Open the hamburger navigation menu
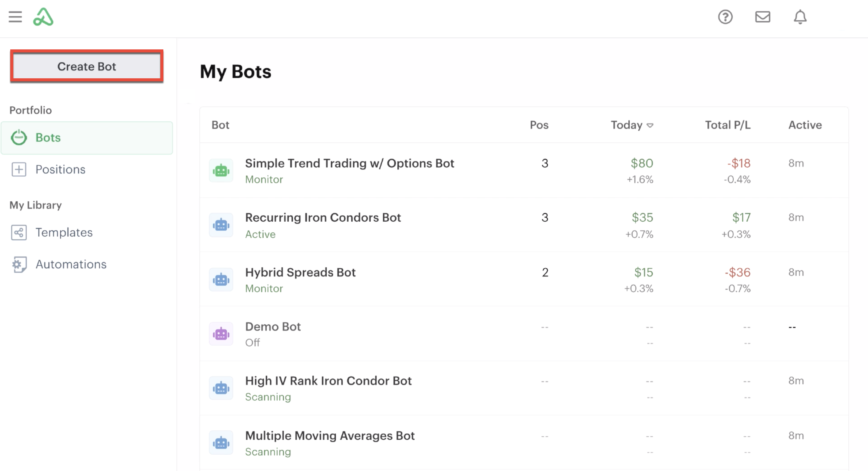 (x=15, y=17)
